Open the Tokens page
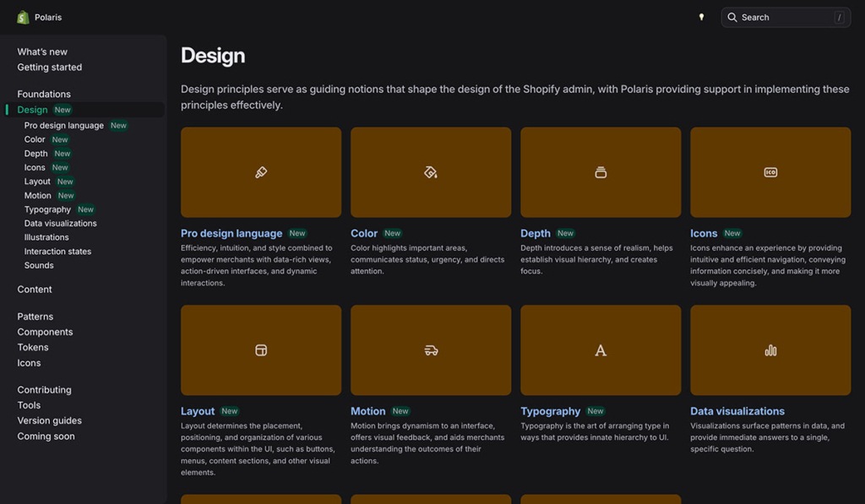Screen dimensions: 865x504 click(33, 347)
